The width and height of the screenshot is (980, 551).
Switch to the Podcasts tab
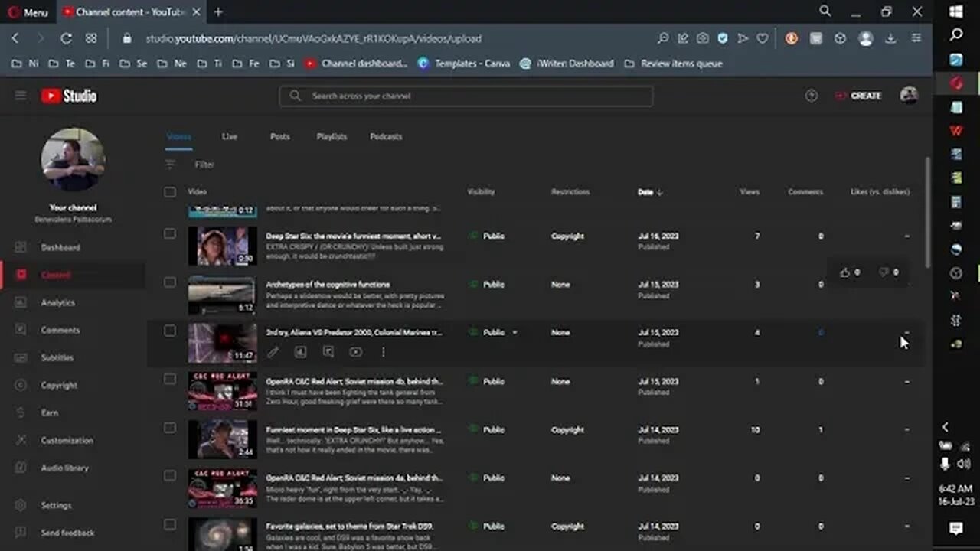(386, 137)
